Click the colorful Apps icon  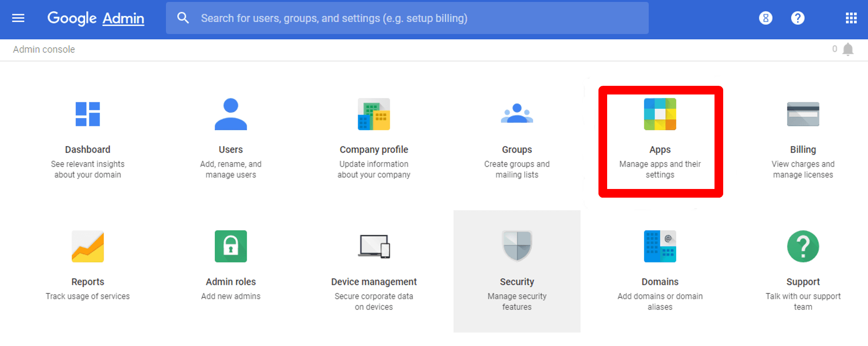(660, 114)
